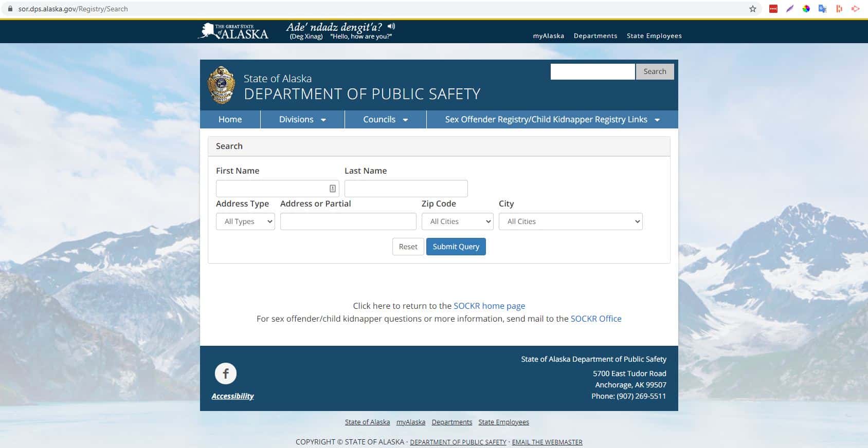Click the purple feather extension icon
Screen dimensions: 868x448
(x=789, y=9)
